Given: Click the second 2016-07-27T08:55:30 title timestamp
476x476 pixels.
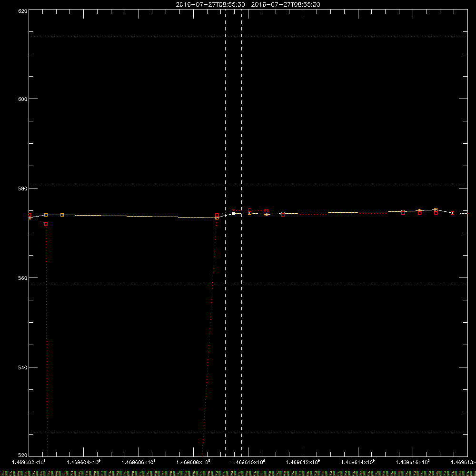Looking at the screenshot, I should (x=286, y=5).
